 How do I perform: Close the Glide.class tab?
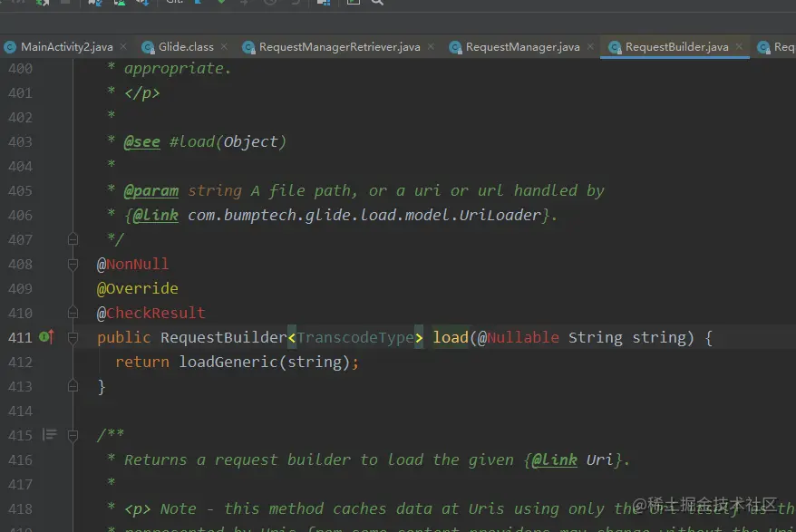pyautogui.click(x=224, y=47)
